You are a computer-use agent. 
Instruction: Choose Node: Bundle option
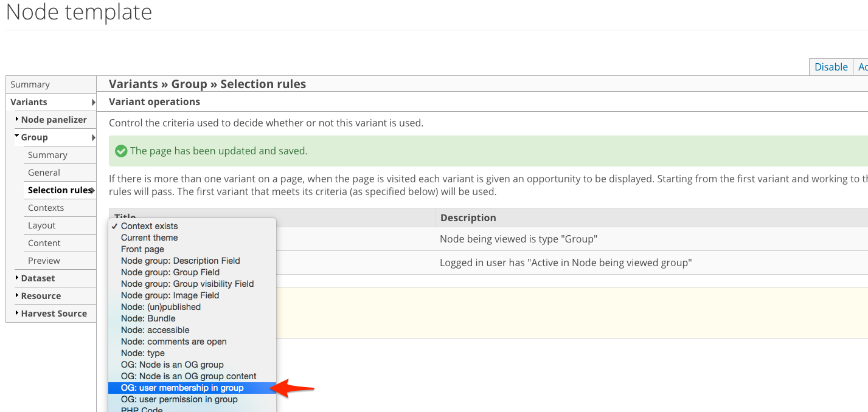(x=192, y=318)
